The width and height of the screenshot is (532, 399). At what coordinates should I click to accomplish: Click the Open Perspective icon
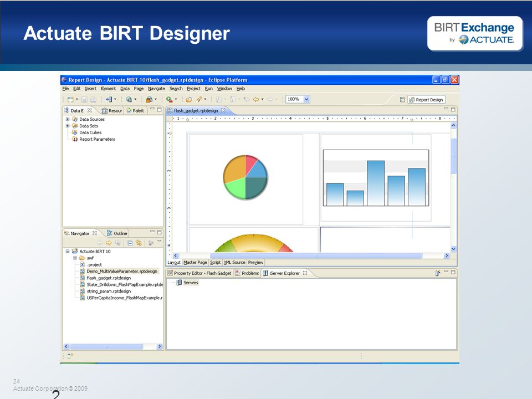402,100
